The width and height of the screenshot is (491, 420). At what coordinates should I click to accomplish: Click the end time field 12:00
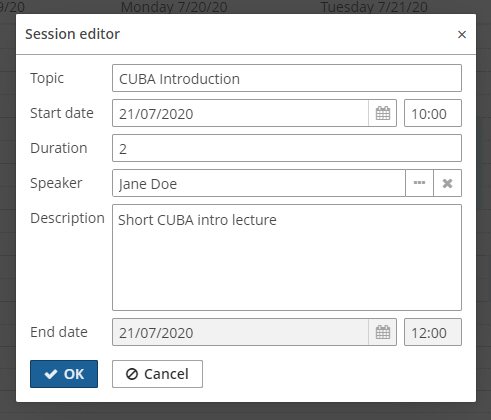coord(433,332)
